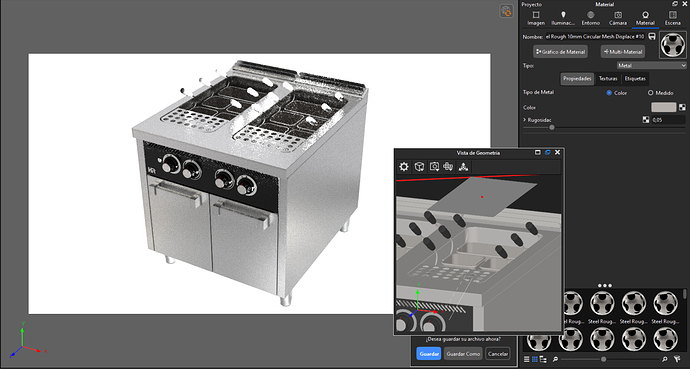Click the texture checker icon next to Color swatch
This screenshot has width=690, height=369.
click(x=682, y=107)
